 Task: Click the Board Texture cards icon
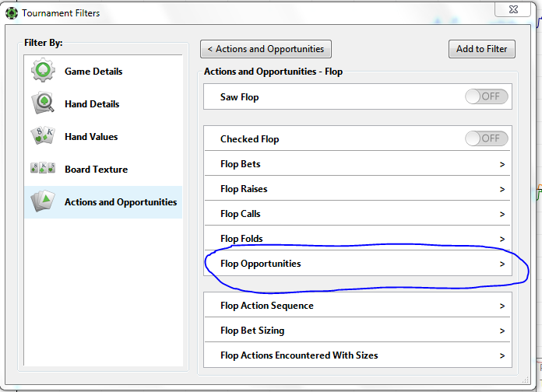tap(44, 170)
